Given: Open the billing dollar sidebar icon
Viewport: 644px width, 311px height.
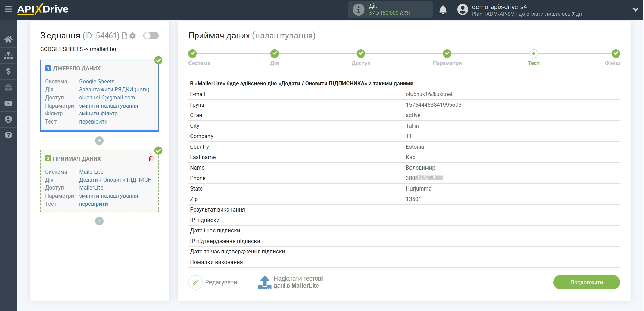Looking at the screenshot, I should [x=8, y=71].
